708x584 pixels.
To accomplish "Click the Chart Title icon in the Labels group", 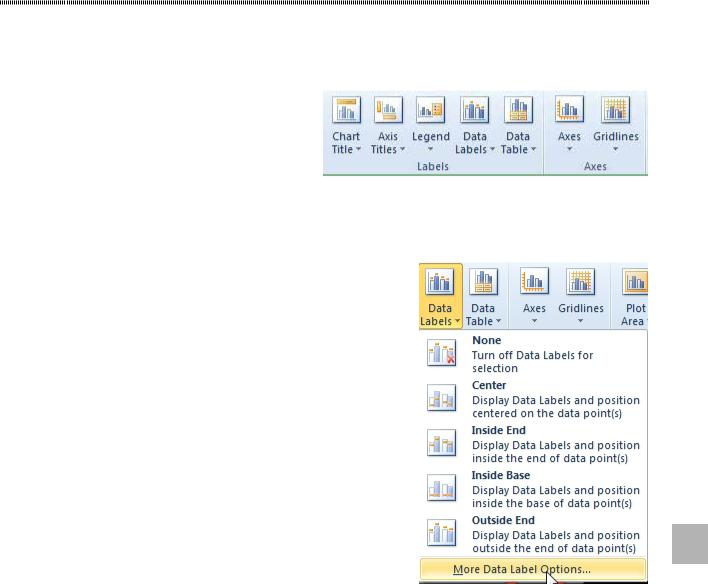I will [346, 110].
